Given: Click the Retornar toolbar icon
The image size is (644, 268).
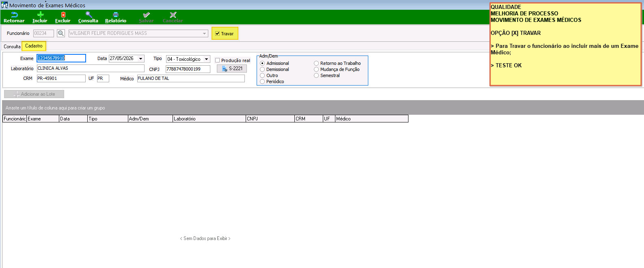Looking at the screenshot, I should [14, 15].
